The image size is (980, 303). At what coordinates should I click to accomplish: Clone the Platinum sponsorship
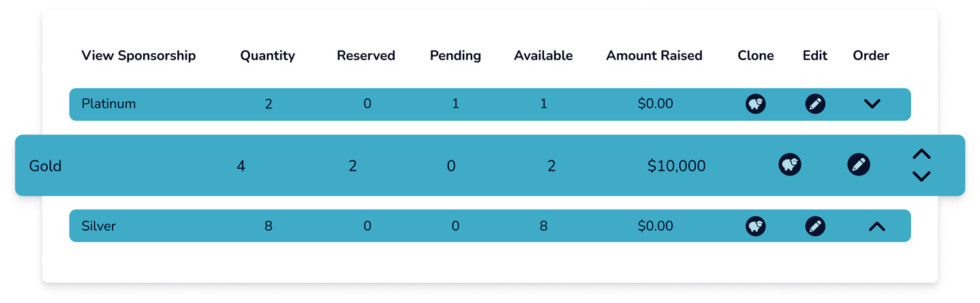point(755,104)
